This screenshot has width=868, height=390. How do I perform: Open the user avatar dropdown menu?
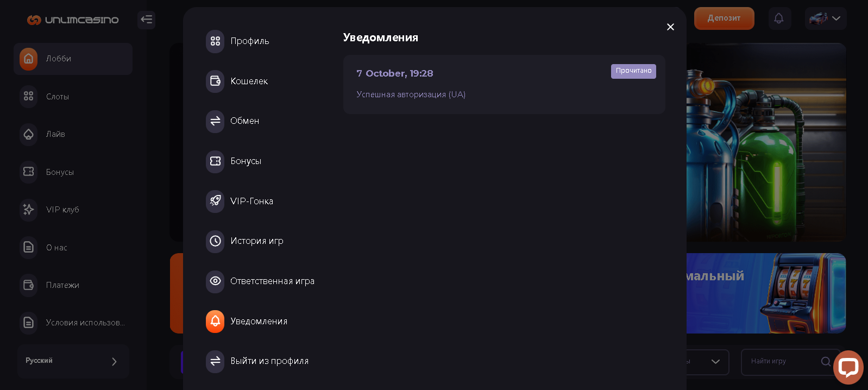825,18
